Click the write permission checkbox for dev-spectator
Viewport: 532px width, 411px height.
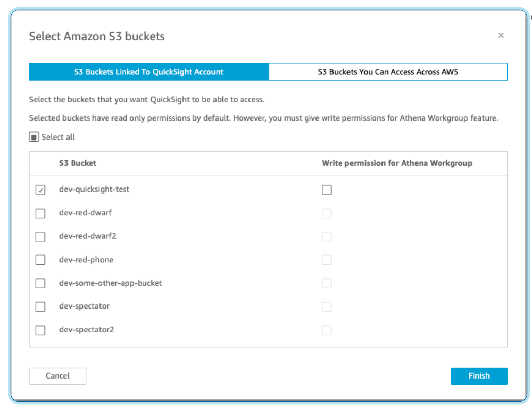tap(327, 306)
